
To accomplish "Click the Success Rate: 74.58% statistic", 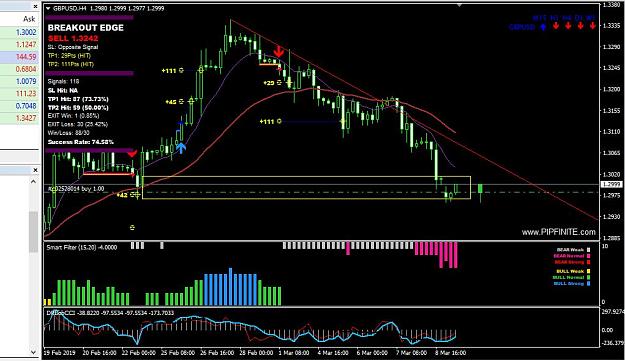I will coord(81,142).
